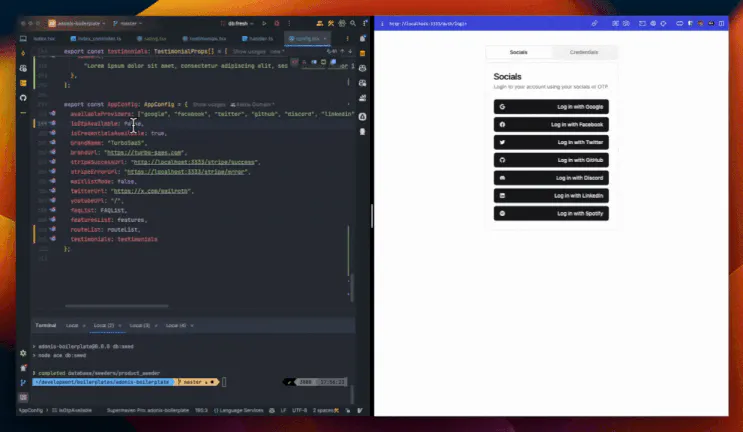
Task: Open the search magnifier in IDE toolbar
Action: 353,23
